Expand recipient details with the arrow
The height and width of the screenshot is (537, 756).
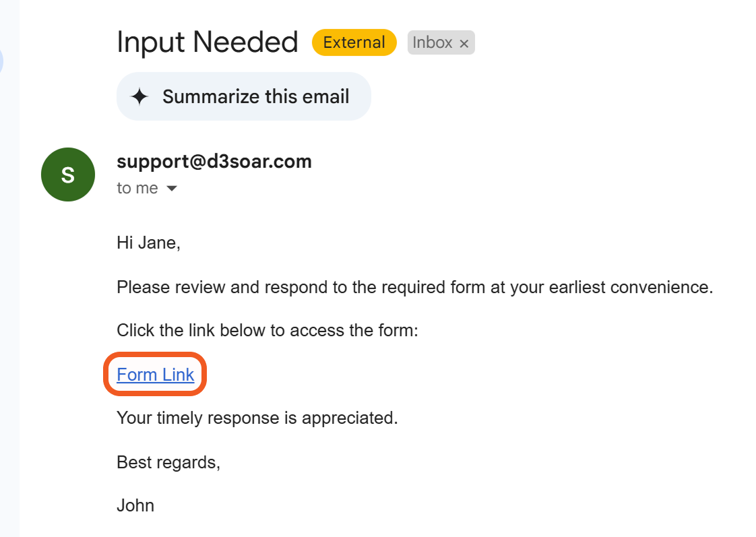coord(172,189)
